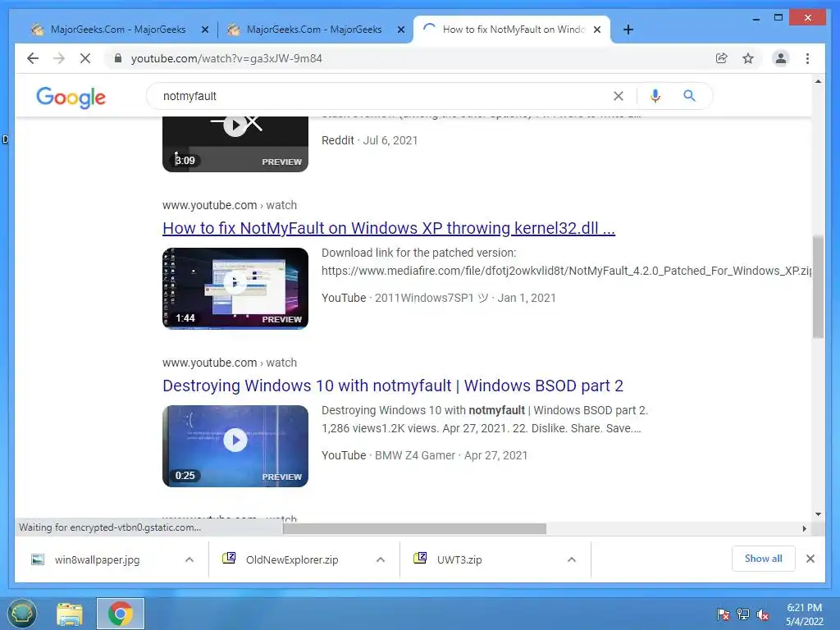Screen dimensions: 840x630
Task: Click the BMW Z4 Gamer source line
Action: (x=424, y=455)
